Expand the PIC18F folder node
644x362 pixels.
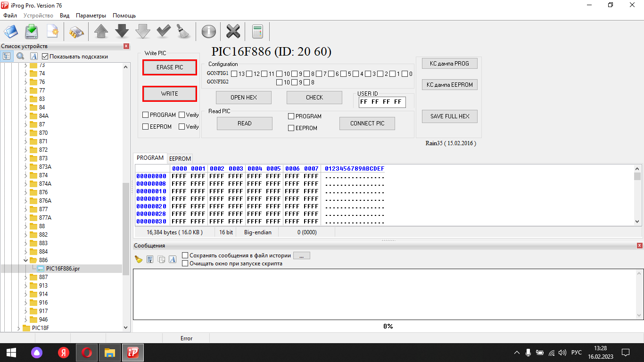pos(18,328)
